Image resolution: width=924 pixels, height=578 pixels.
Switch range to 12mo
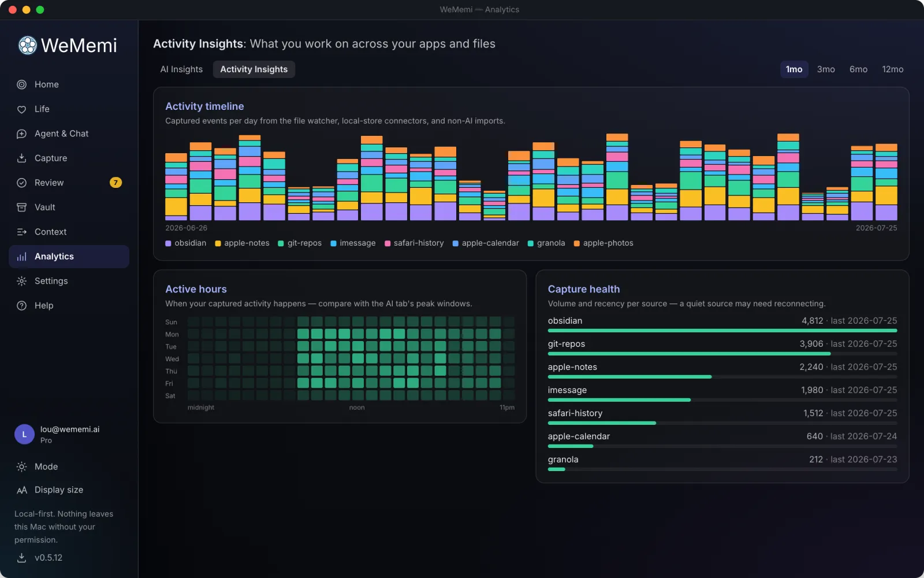[x=892, y=69]
